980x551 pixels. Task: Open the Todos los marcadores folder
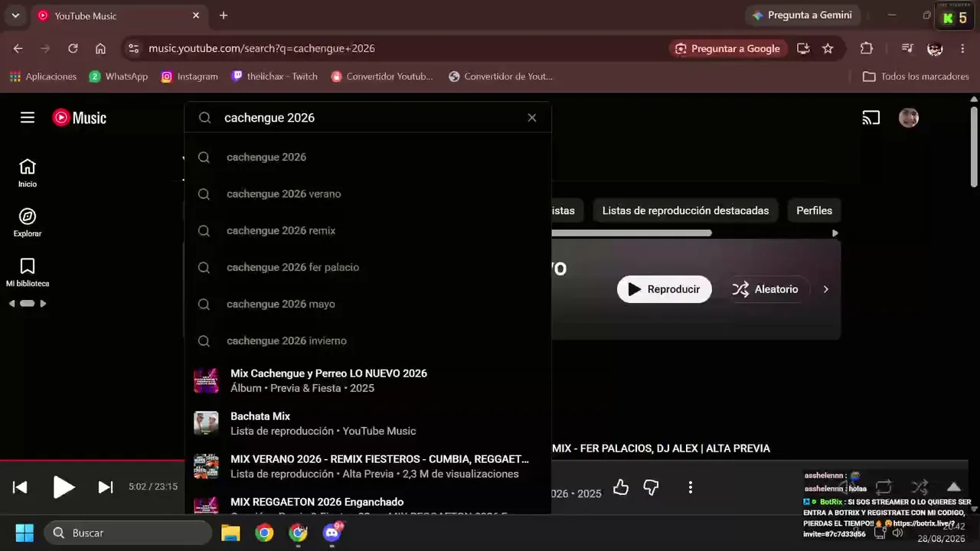pyautogui.click(x=916, y=77)
